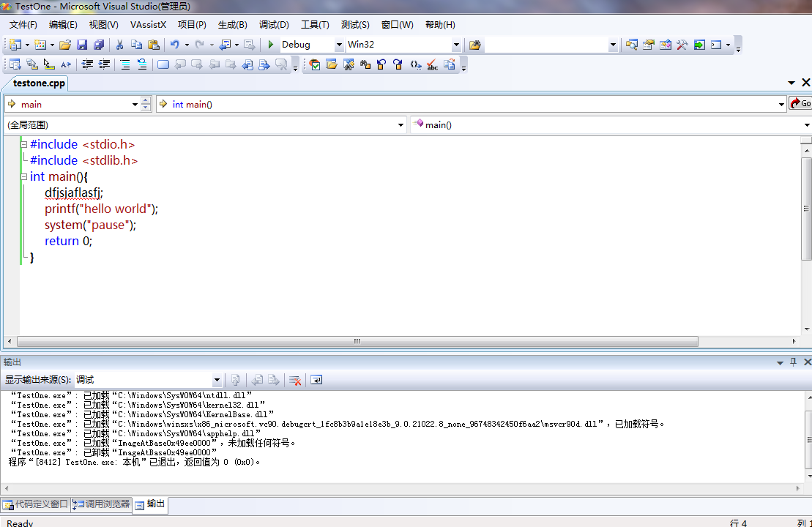Collapse the int main() code block

pyautogui.click(x=24, y=176)
